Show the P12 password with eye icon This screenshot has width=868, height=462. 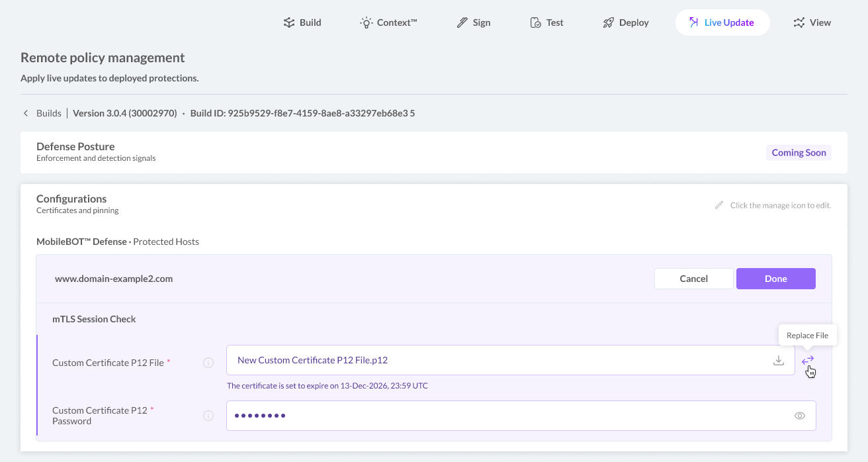pyautogui.click(x=800, y=416)
